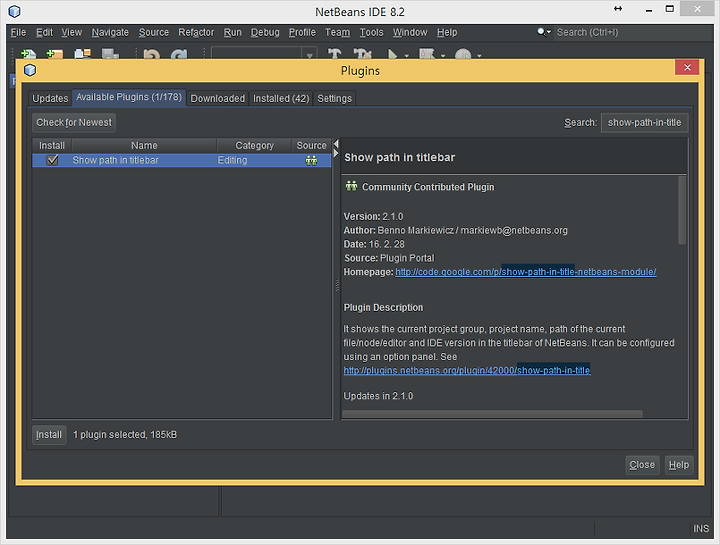Image resolution: width=720 pixels, height=545 pixels.
Task: Click the Open Project toolbar icon
Action: (x=83, y=54)
